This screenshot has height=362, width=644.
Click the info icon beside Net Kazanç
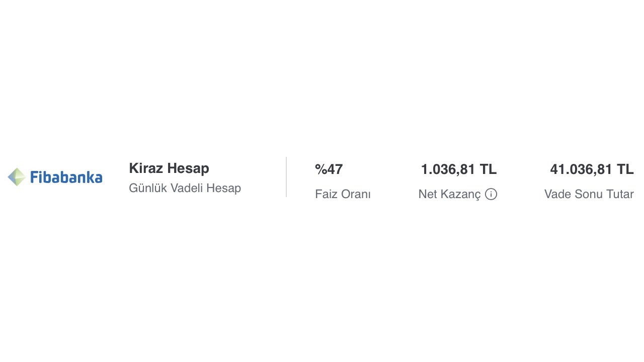[491, 194]
